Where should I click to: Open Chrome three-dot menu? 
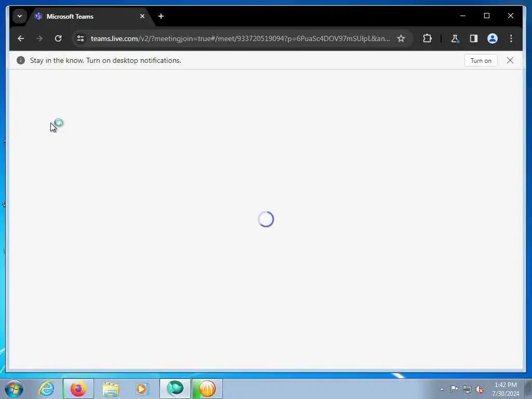coord(511,38)
